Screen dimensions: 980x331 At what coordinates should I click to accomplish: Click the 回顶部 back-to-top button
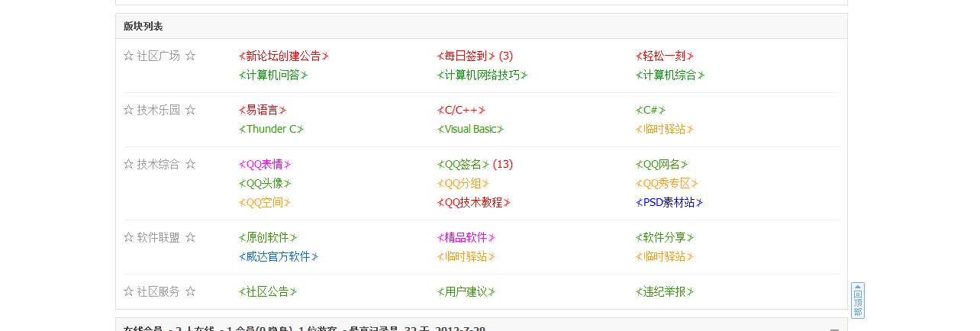pos(858,300)
